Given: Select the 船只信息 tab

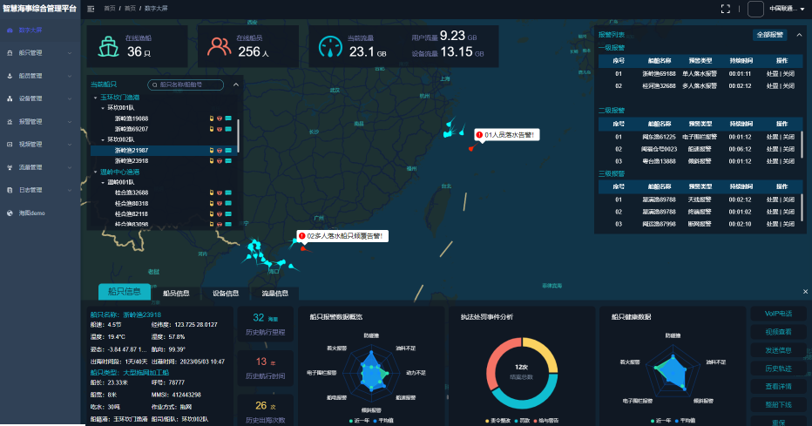Looking at the screenshot, I should coord(124,291).
